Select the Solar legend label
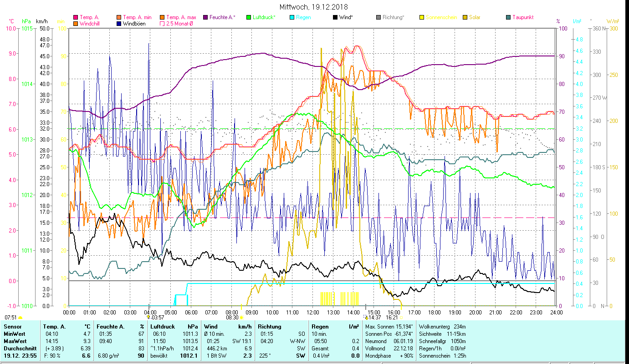The height and width of the screenshot is (364, 629). [x=475, y=18]
